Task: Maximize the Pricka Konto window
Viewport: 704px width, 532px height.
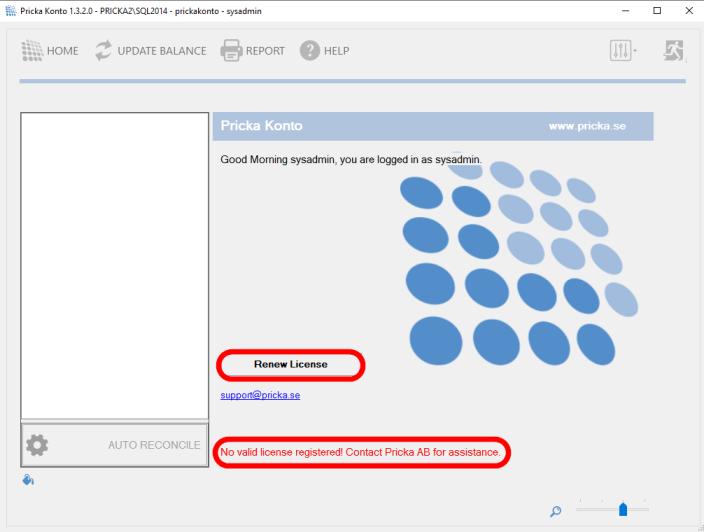Action: [657, 11]
